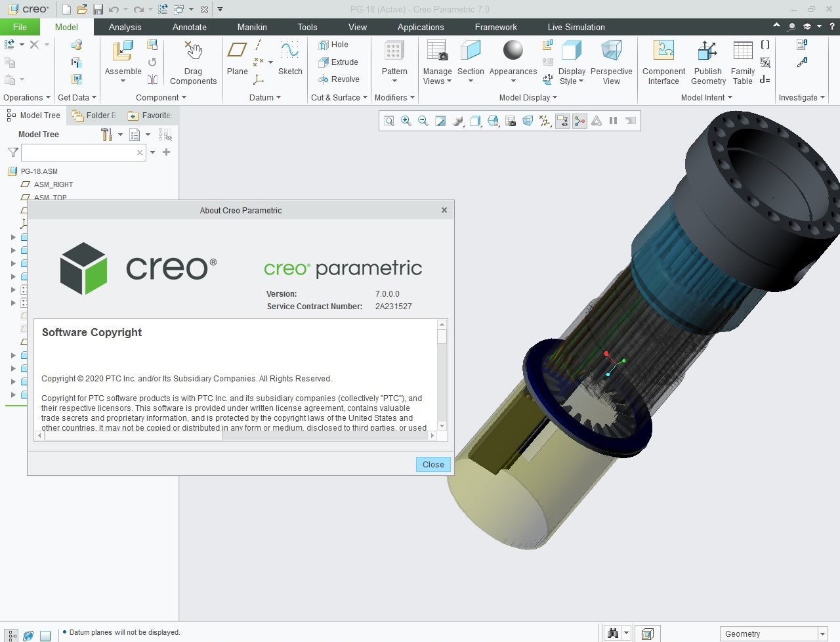
Task: Open the view manager camera icon in graphics toolbar
Action: [x=511, y=121]
